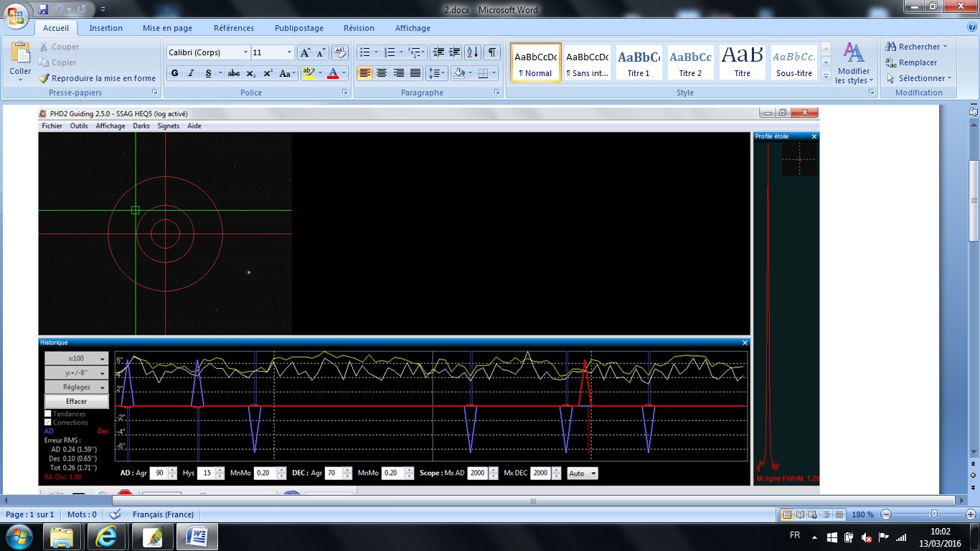Apply the Titre 1 style
Image resolution: width=980 pixels, height=551 pixels.
point(639,62)
